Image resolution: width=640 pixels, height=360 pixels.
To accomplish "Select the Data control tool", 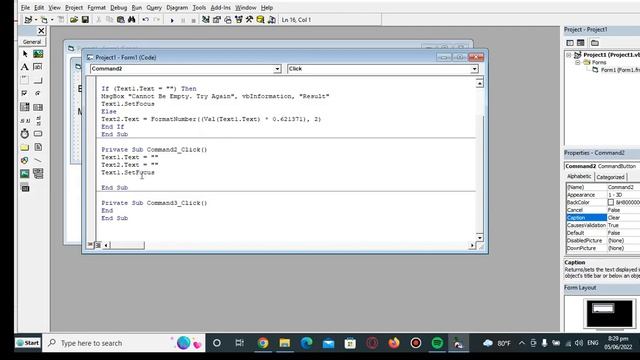I will 38,173.
